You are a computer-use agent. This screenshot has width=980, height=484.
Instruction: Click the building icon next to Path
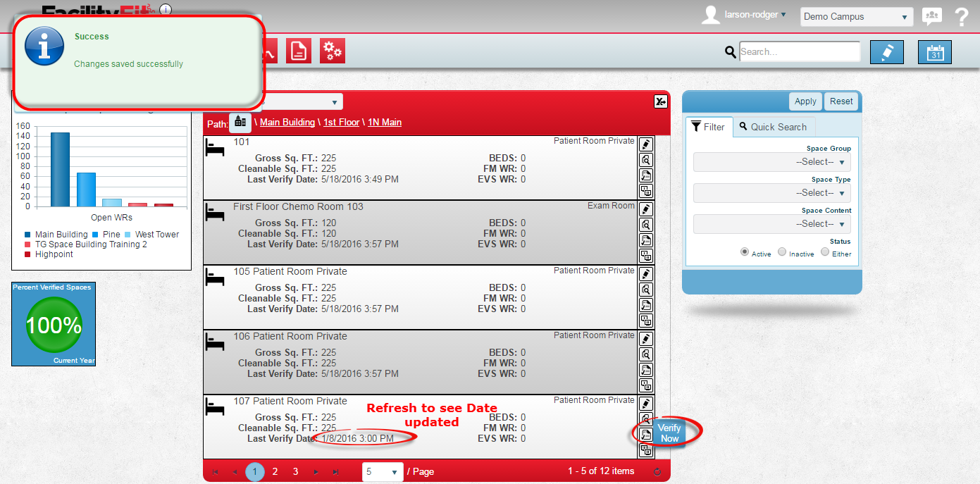tap(240, 122)
